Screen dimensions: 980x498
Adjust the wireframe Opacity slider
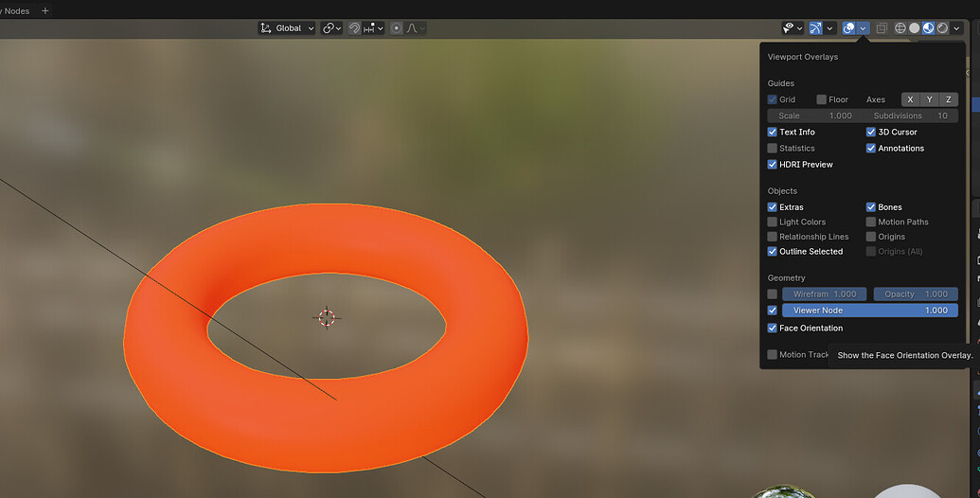point(916,293)
